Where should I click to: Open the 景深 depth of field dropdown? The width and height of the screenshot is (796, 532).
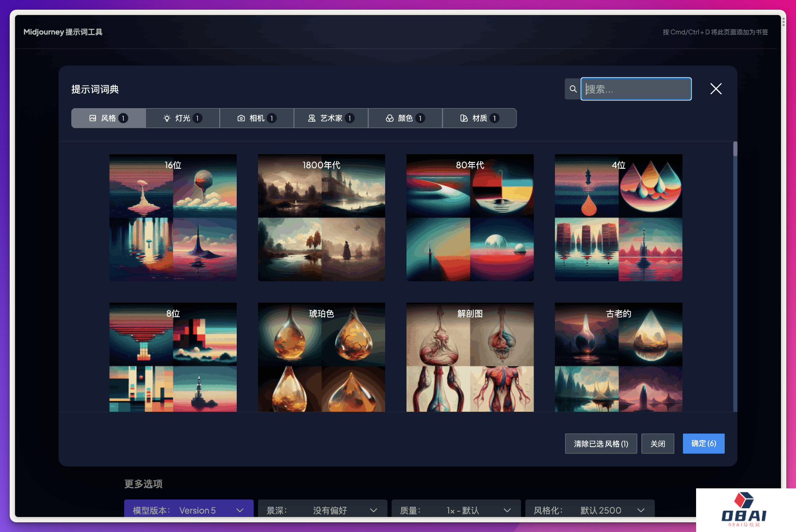pos(322,510)
